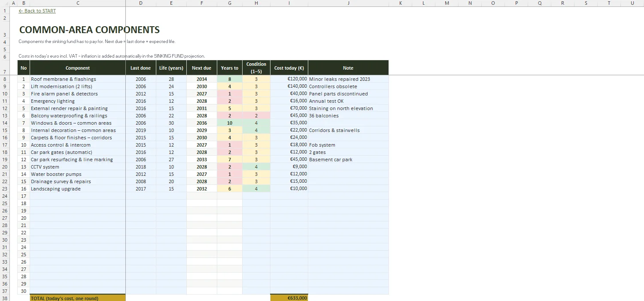Select the 36 balconies note
Viewport: 644px width, 301px height.
(x=348, y=116)
